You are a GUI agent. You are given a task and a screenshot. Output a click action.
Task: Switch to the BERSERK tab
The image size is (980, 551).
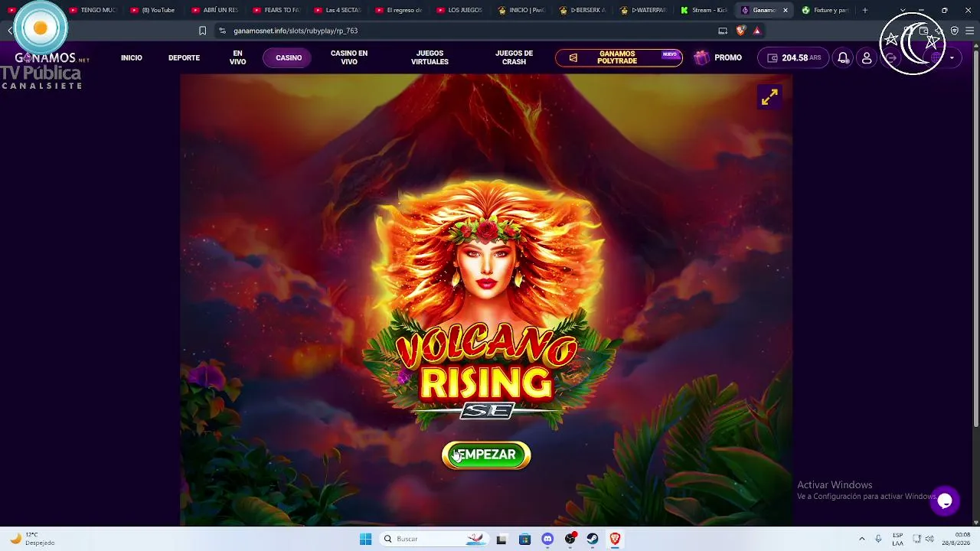click(583, 10)
